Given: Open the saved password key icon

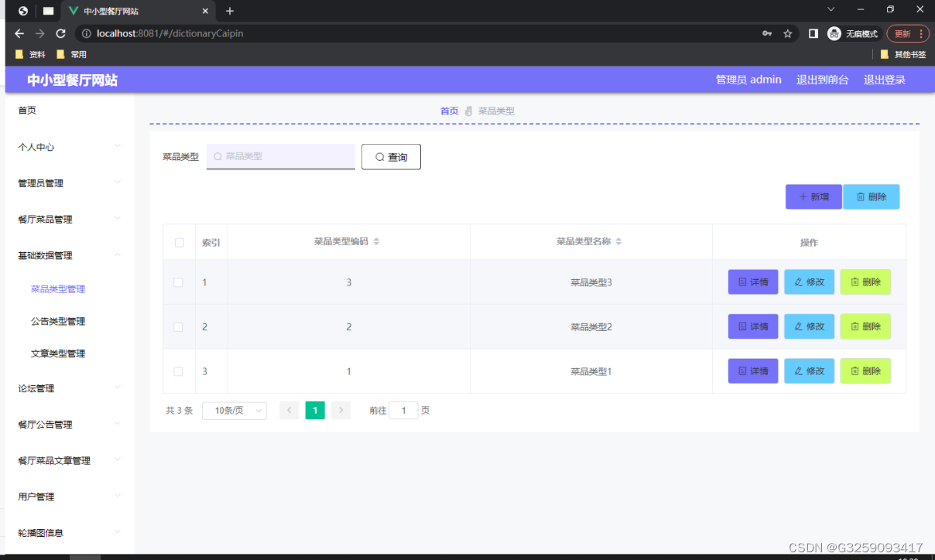Looking at the screenshot, I should point(767,34).
